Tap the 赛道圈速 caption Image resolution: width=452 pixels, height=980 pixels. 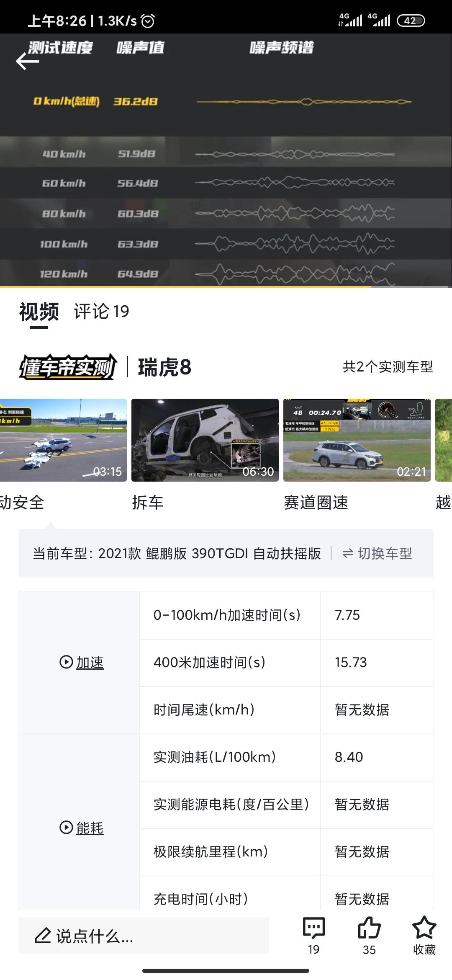click(316, 502)
